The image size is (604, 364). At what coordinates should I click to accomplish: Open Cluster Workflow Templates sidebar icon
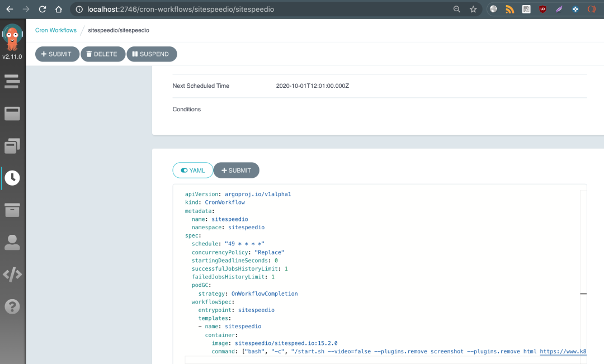(x=12, y=146)
